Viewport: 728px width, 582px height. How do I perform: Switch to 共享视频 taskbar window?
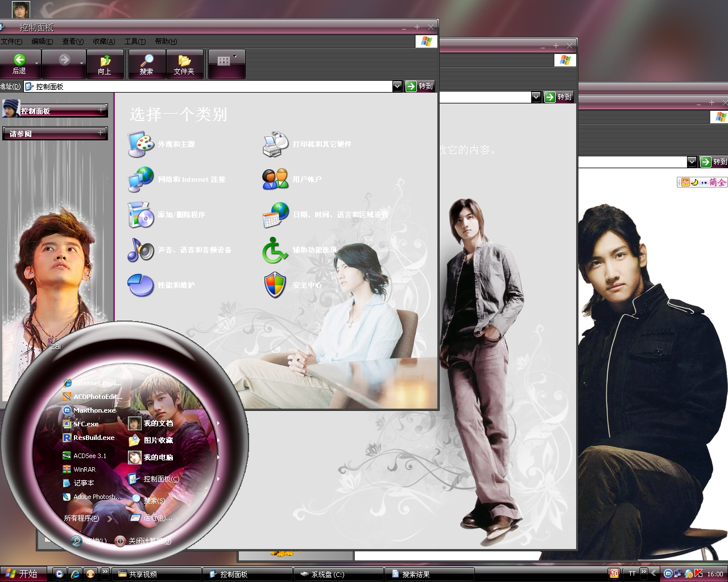click(156, 575)
